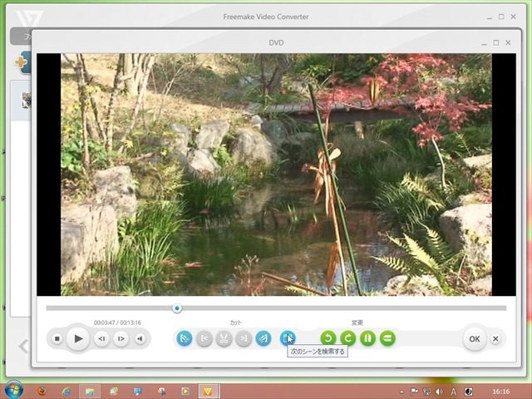Click the green flip video icon
The height and width of the screenshot is (399, 532).
coord(368,338)
